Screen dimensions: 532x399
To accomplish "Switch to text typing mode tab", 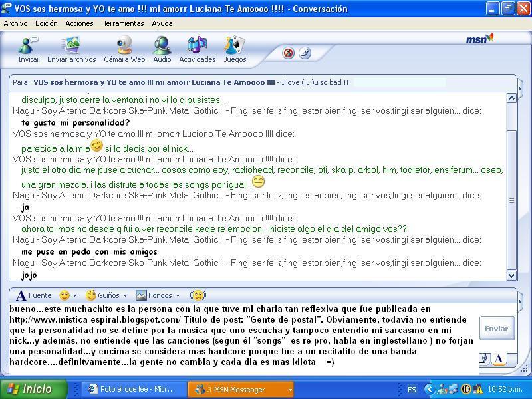I will (x=499, y=358).
